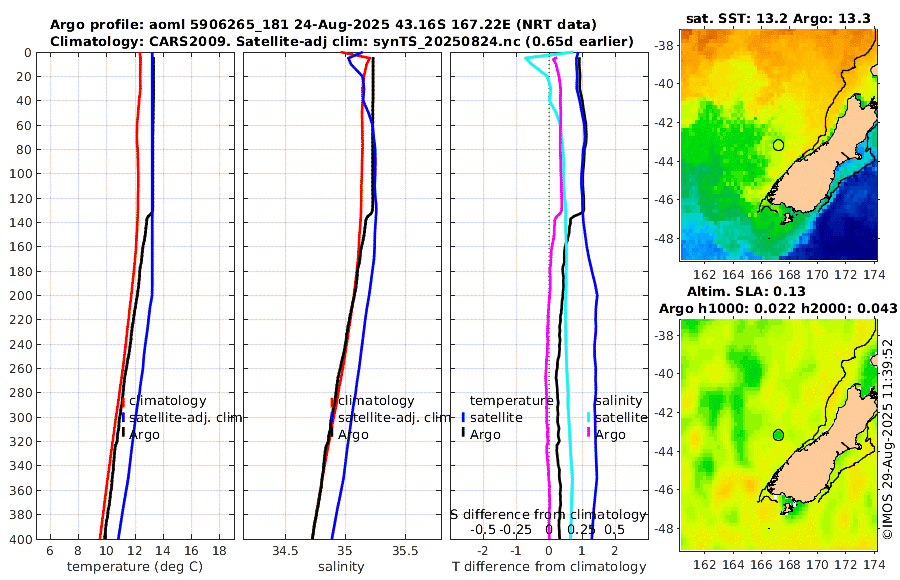Click the Argo profile title text
This screenshot has width=900, height=580.
click(x=323, y=25)
